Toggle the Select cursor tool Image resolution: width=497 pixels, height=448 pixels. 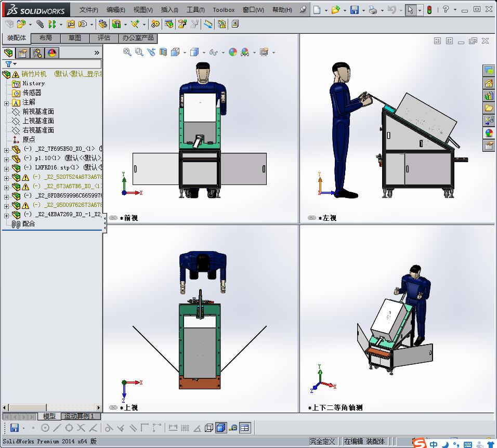(411, 10)
